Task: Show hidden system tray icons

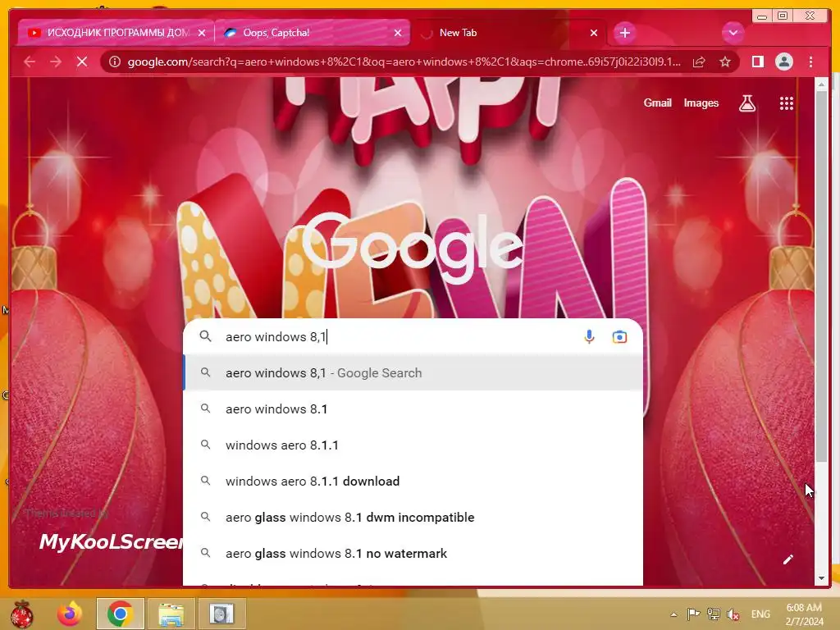Action: 673,614
